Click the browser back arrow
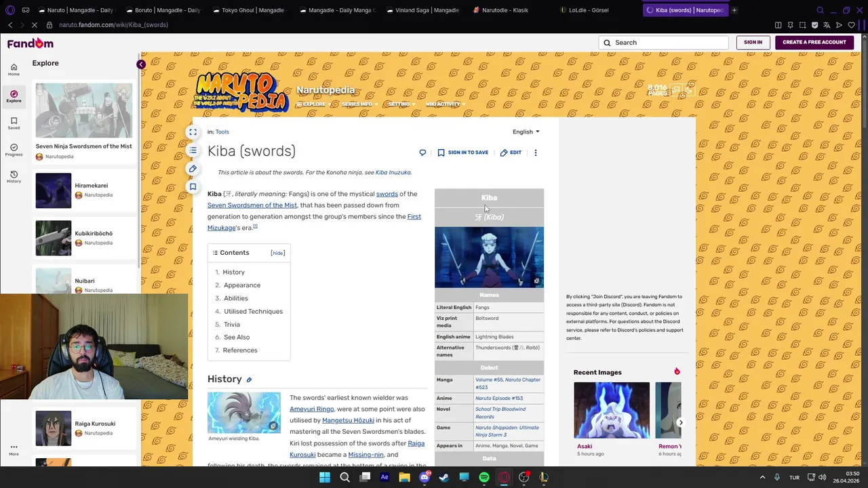Viewport: 868px width, 488px height. coord(10,25)
